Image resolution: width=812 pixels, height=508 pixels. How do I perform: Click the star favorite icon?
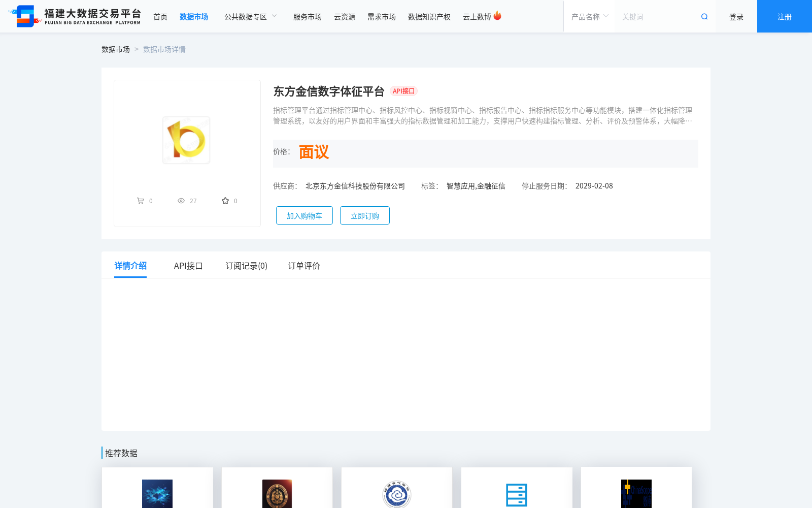coord(225,201)
